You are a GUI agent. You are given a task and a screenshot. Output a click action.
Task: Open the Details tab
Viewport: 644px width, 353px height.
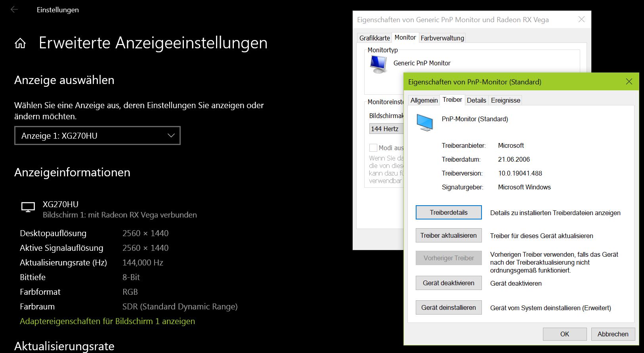[476, 100]
